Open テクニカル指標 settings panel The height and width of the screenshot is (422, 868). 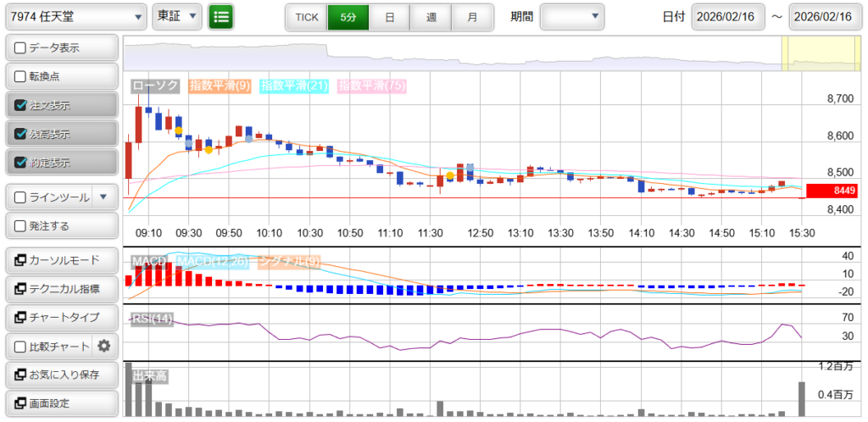pos(61,289)
